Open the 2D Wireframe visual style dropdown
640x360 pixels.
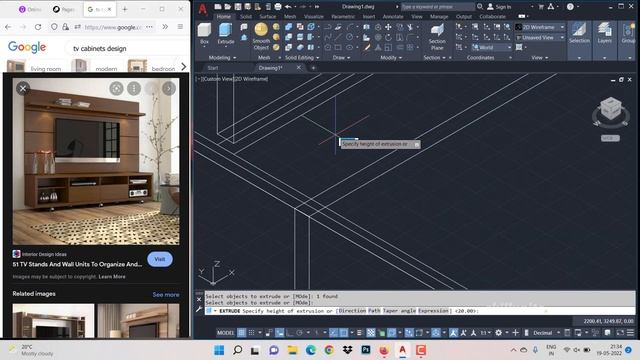click(x=540, y=27)
